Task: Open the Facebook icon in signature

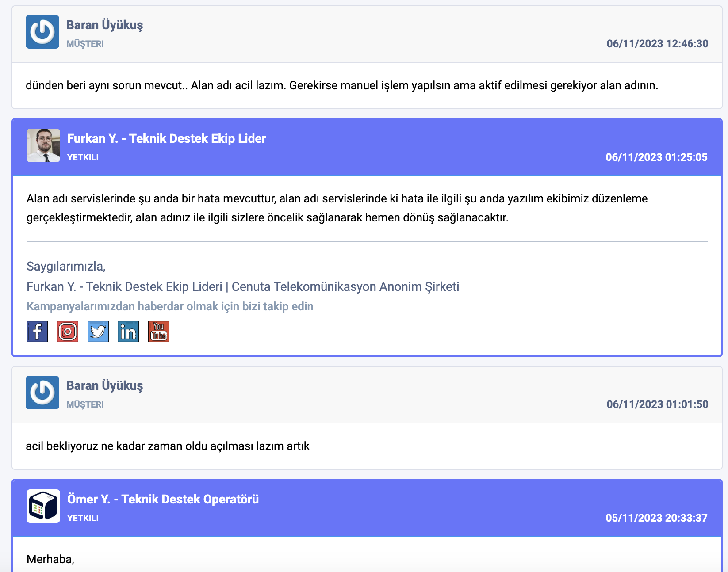Action: (37, 332)
